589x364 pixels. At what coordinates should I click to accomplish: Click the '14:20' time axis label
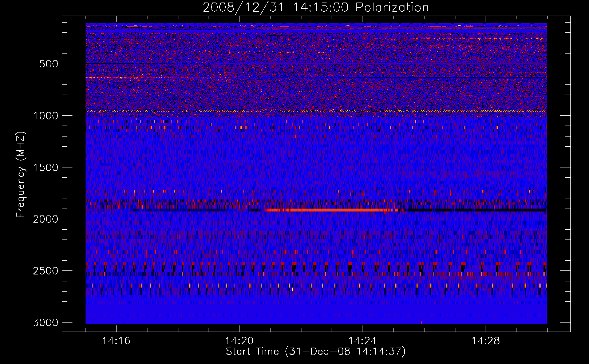(240, 341)
